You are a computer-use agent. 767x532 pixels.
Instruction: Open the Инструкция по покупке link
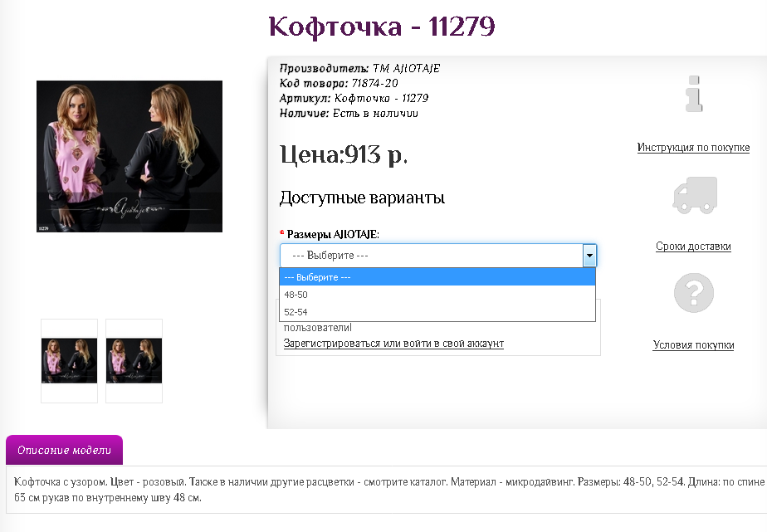[x=693, y=147]
